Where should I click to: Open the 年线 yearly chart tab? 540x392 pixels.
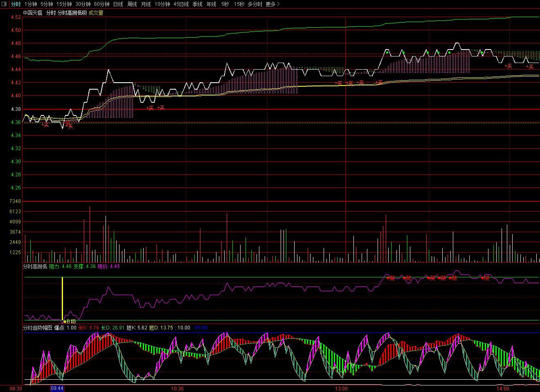[x=211, y=4]
